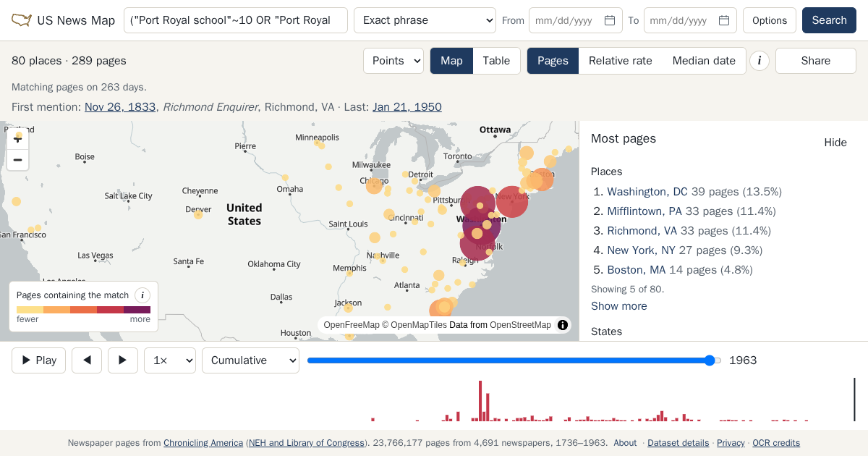Click the year timeline slider handle
The width and height of the screenshot is (868, 456).
tap(710, 360)
